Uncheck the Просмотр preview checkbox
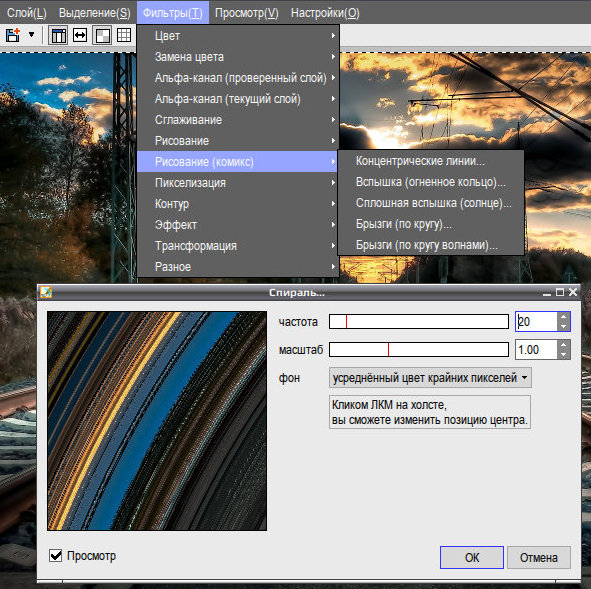Image resolution: width=591 pixels, height=589 pixels. point(56,555)
